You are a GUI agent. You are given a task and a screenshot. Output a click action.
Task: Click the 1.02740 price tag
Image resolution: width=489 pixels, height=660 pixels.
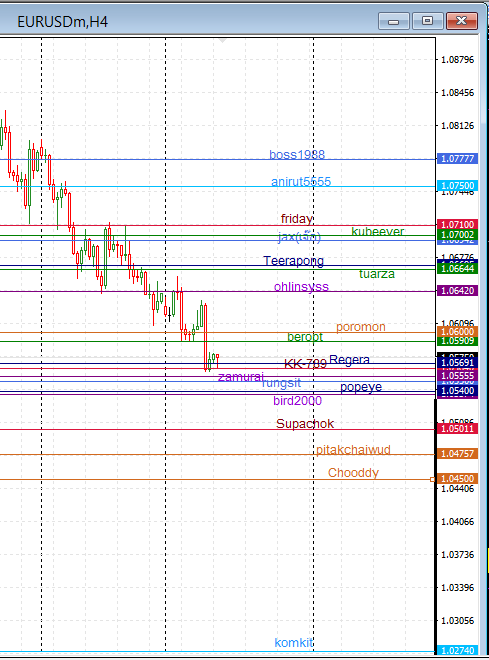click(457, 651)
